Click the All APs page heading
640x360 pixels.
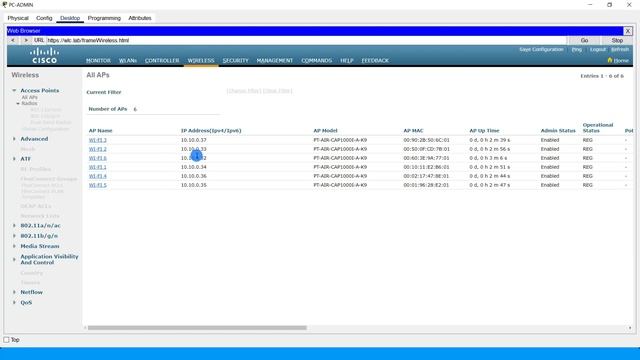[x=98, y=75]
